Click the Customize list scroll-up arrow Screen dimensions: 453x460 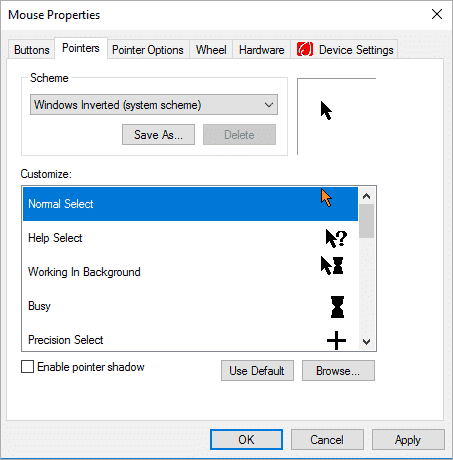click(366, 196)
